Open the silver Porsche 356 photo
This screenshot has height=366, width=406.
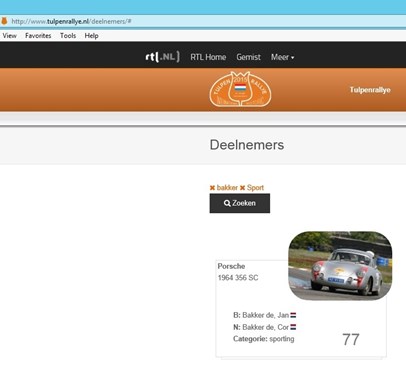pyautogui.click(x=340, y=265)
